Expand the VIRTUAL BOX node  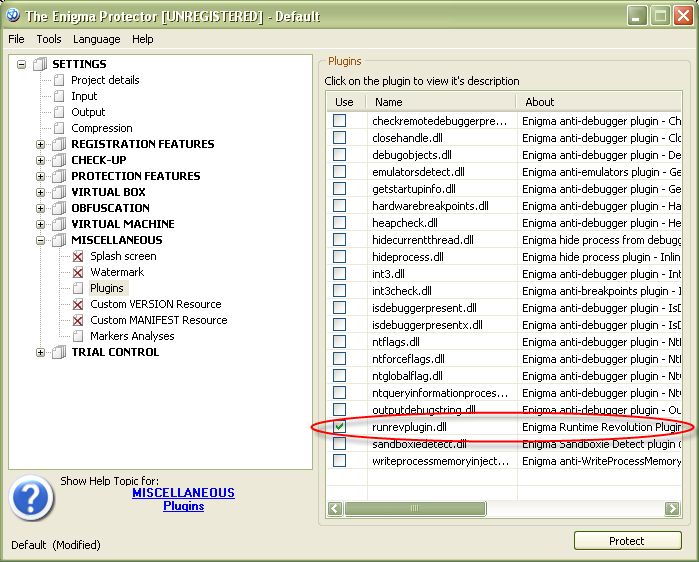coord(40,193)
